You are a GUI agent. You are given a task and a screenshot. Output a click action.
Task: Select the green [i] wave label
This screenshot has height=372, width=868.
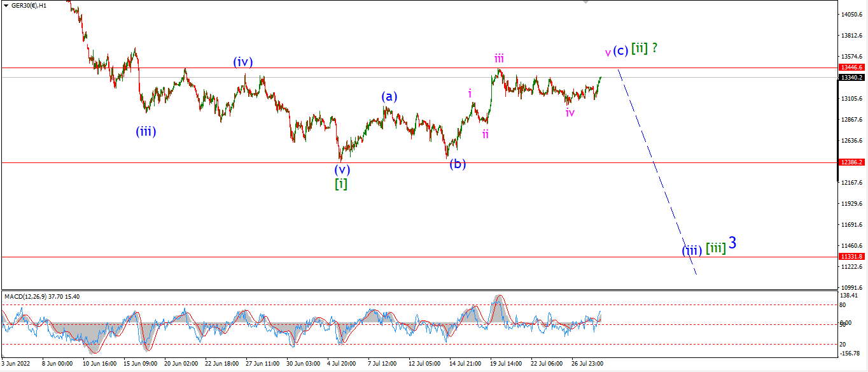(x=341, y=184)
